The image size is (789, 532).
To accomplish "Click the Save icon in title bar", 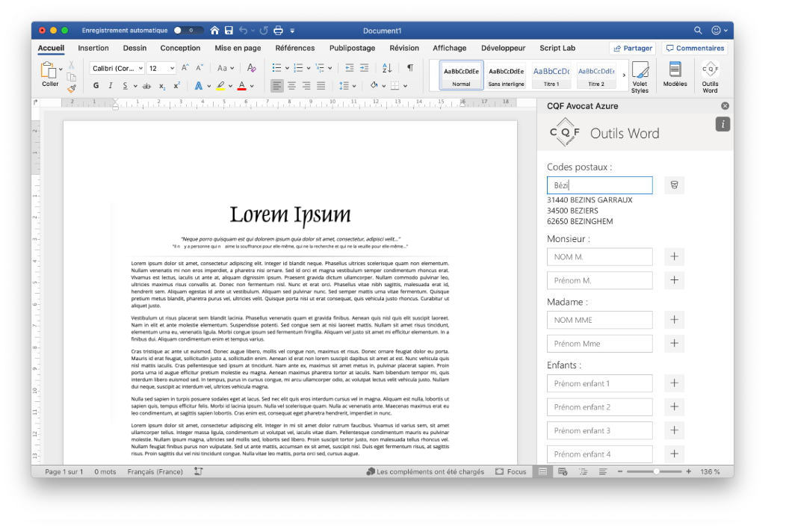I will [x=229, y=31].
